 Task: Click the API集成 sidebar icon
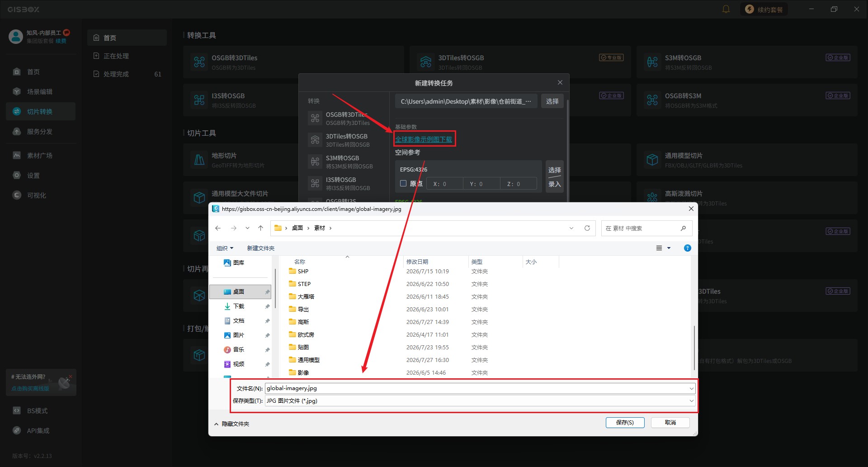(17, 431)
